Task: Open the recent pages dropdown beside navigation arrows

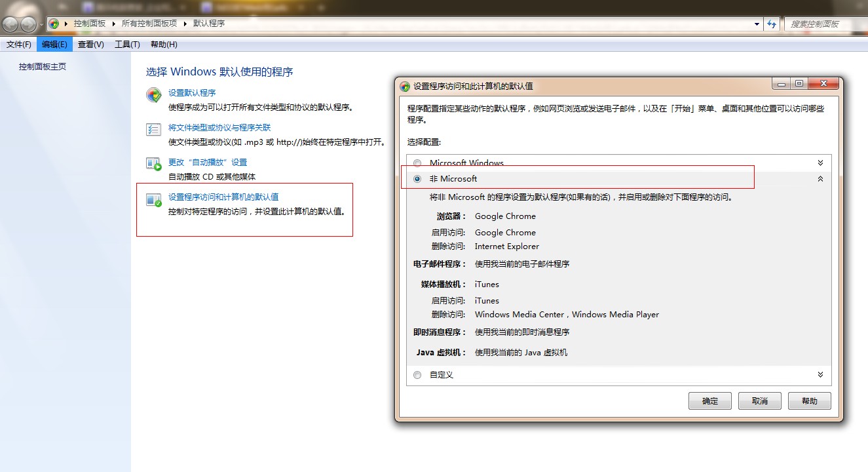Action: [x=42, y=25]
